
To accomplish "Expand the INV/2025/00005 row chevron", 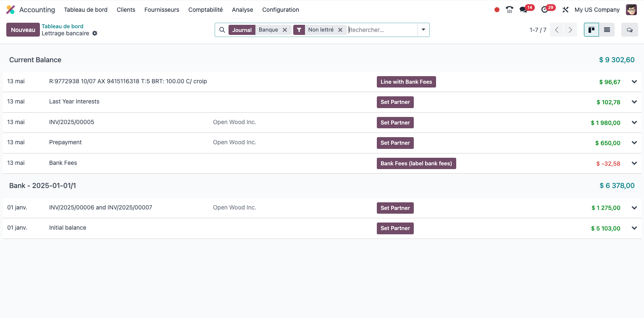I will point(634,122).
